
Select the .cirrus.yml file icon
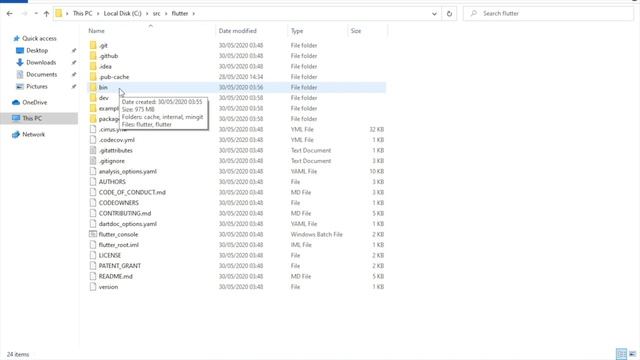click(x=93, y=129)
